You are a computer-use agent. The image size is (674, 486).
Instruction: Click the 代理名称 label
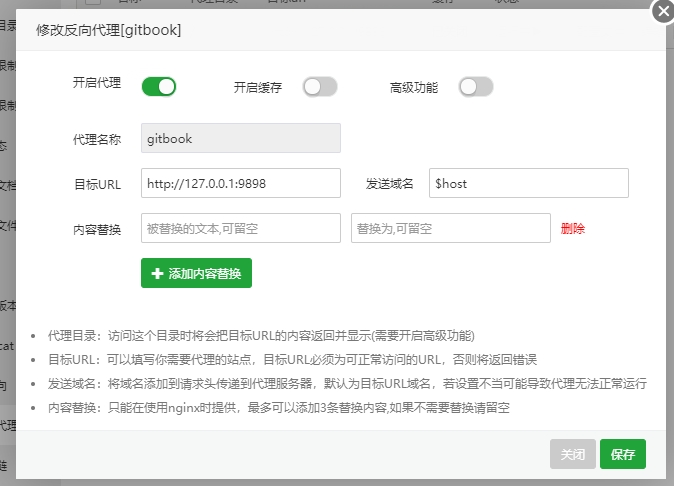pos(97,139)
